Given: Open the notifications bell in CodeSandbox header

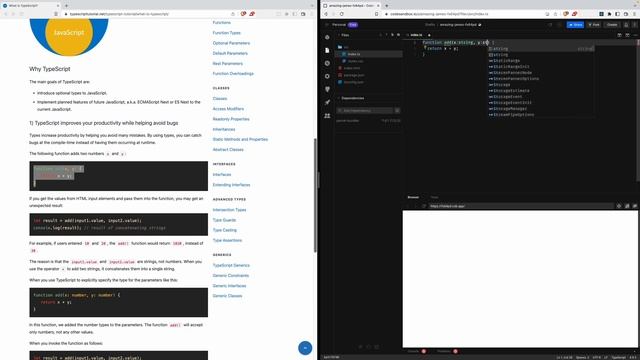Looking at the screenshot, I should click(x=626, y=25).
